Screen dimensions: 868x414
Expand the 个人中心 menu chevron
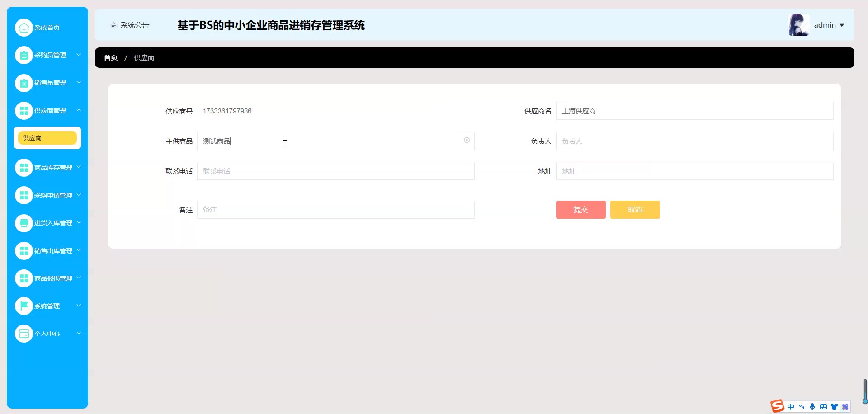(x=79, y=333)
